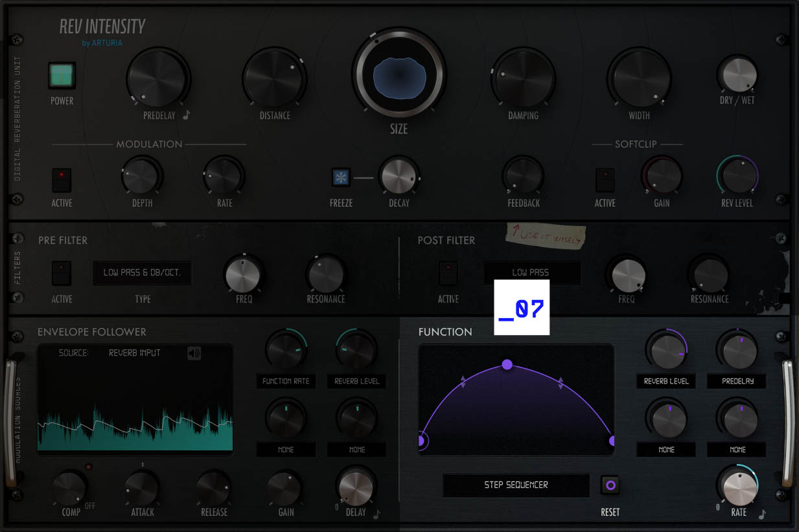Select the Function Rate destination slot
Screen dimensions: 799x532
click(286, 381)
